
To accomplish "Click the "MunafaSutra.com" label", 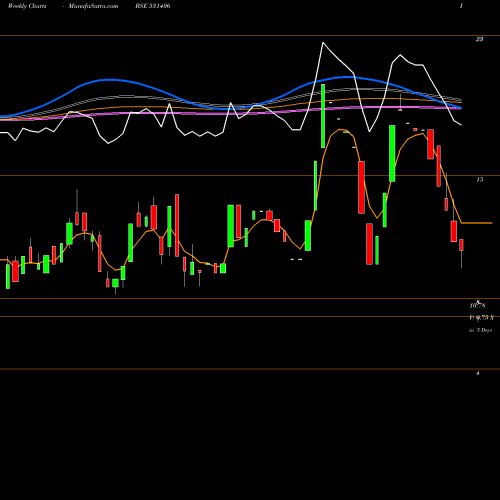I will 93,6.
